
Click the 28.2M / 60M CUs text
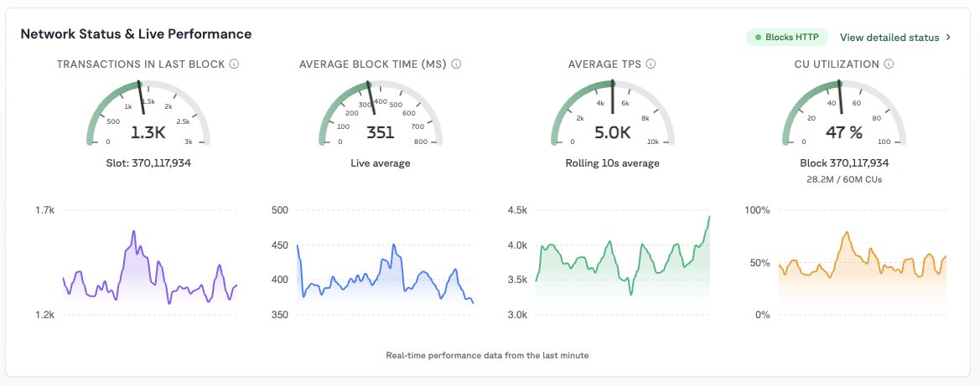coord(844,180)
